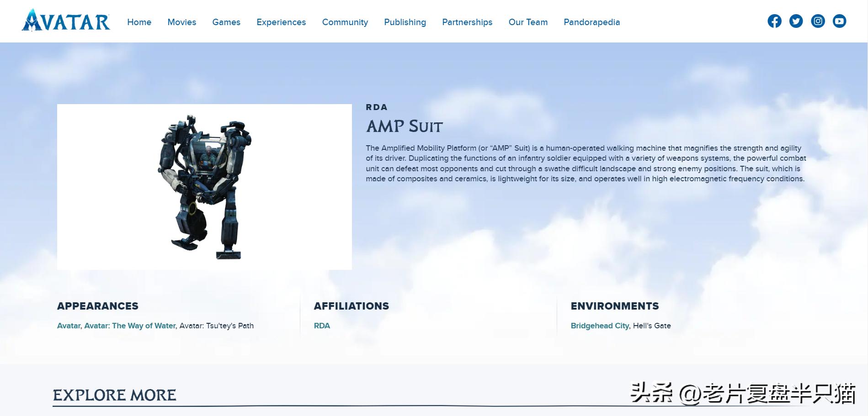Select Games in the navigation bar

click(x=226, y=22)
